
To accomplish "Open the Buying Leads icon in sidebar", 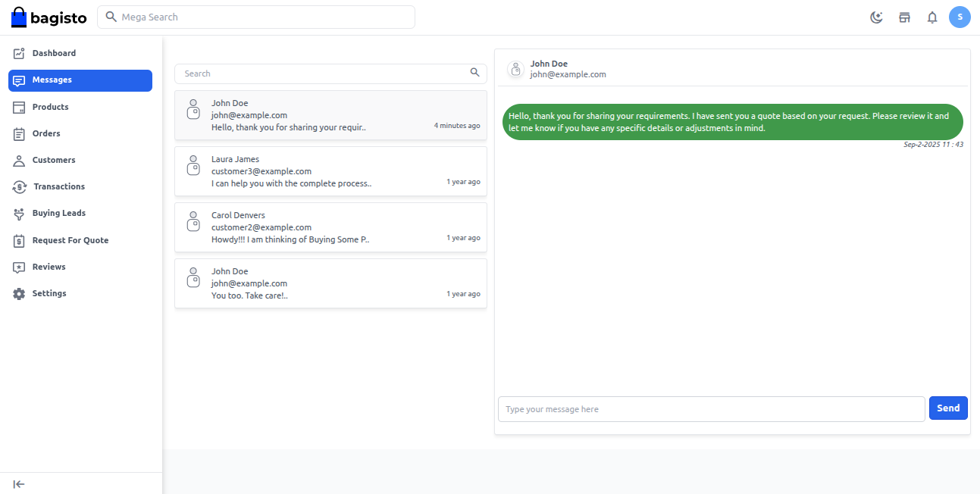I will coord(20,214).
